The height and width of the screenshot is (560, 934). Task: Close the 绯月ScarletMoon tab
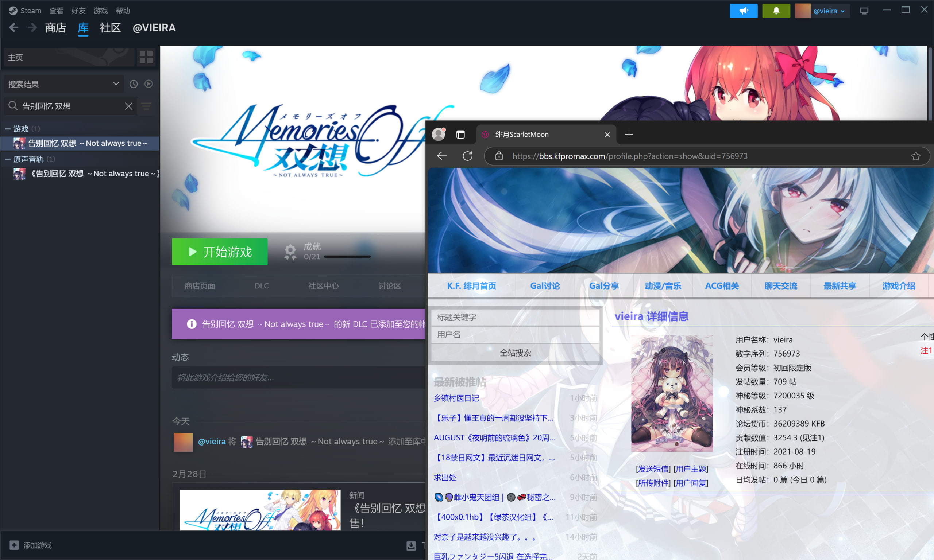click(607, 135)
